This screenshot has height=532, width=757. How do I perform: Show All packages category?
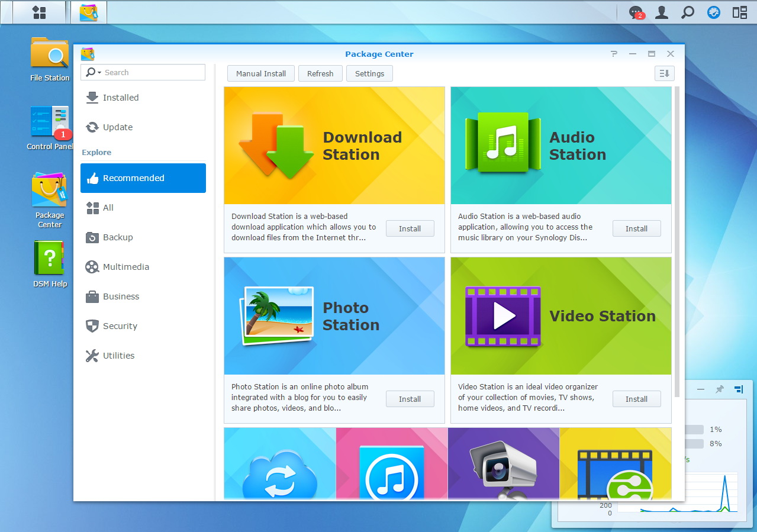143,208
